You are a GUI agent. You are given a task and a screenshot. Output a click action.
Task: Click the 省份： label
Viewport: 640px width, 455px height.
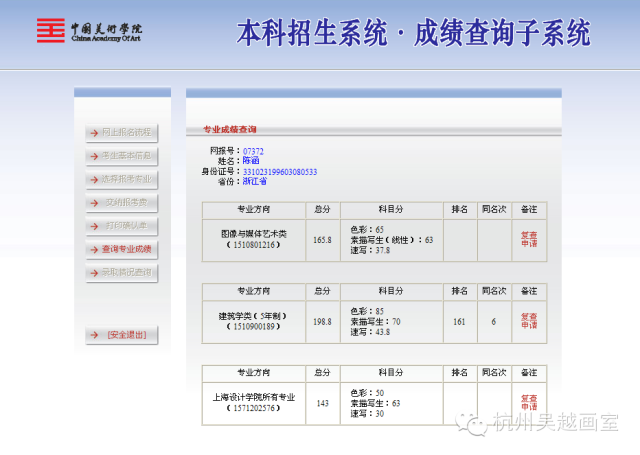pyautogui.click(x=229, y=182)
